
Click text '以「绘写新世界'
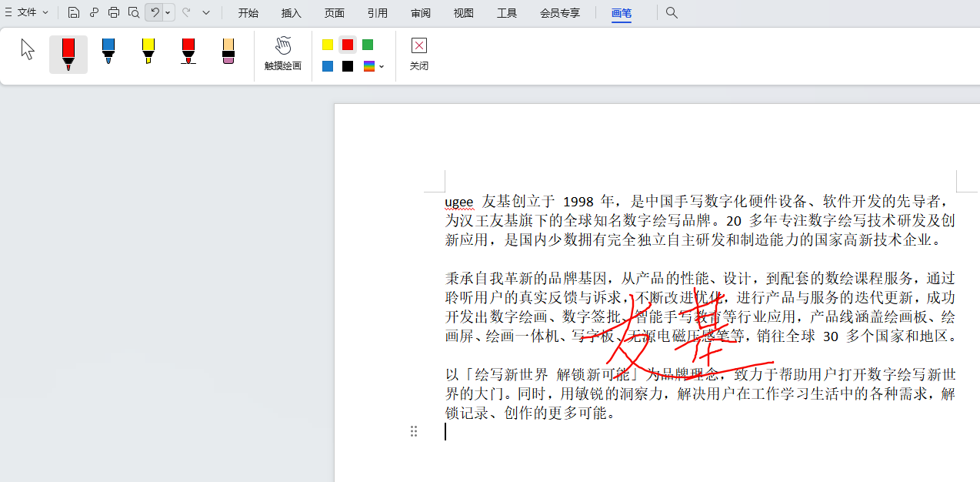pyautogui.click(x=496, y=375)
